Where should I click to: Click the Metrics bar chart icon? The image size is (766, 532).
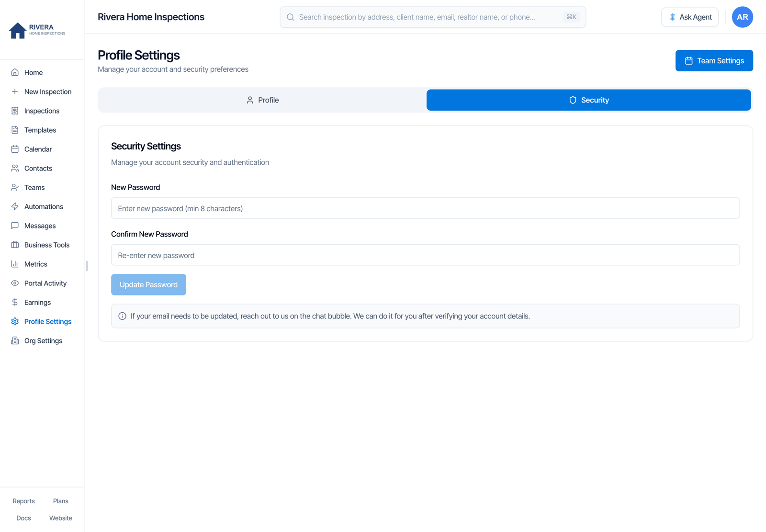(15, 264)
